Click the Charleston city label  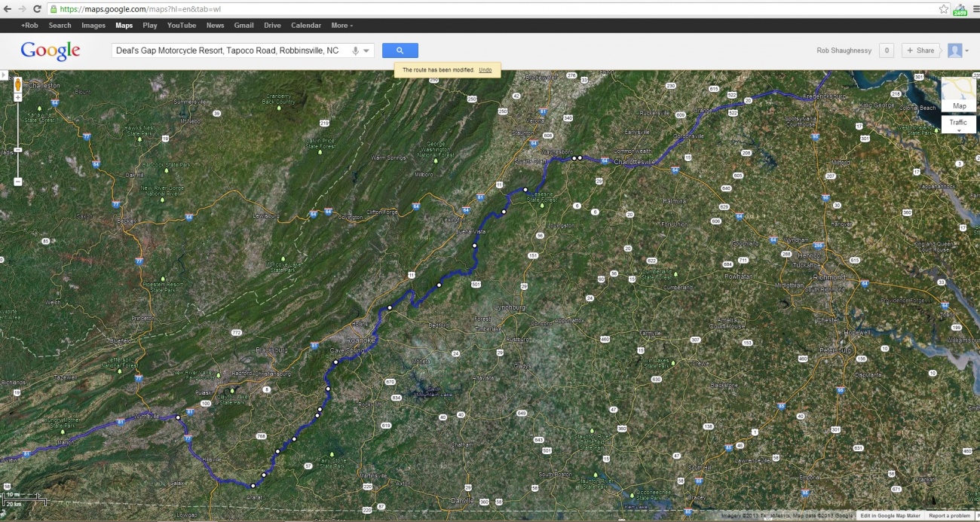coord(43,86)
